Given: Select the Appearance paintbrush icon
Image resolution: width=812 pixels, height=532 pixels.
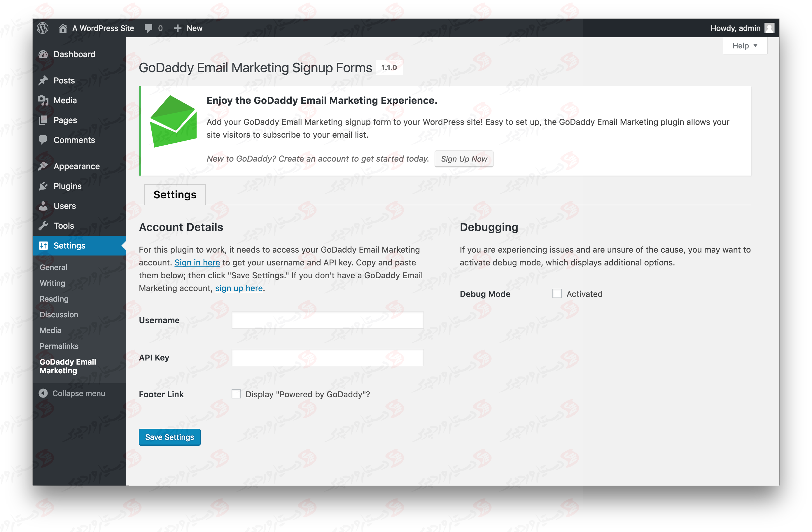Looking at the screenshot, I should point(43,166).
